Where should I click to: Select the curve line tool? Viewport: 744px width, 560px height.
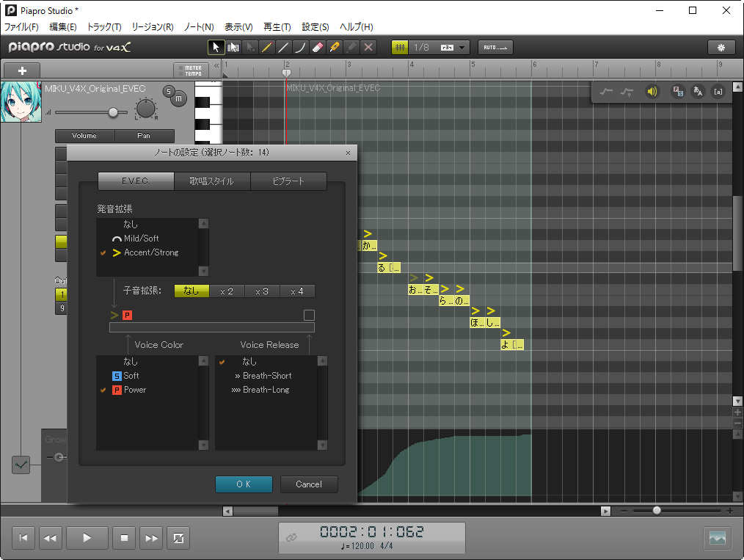[300, 47]
